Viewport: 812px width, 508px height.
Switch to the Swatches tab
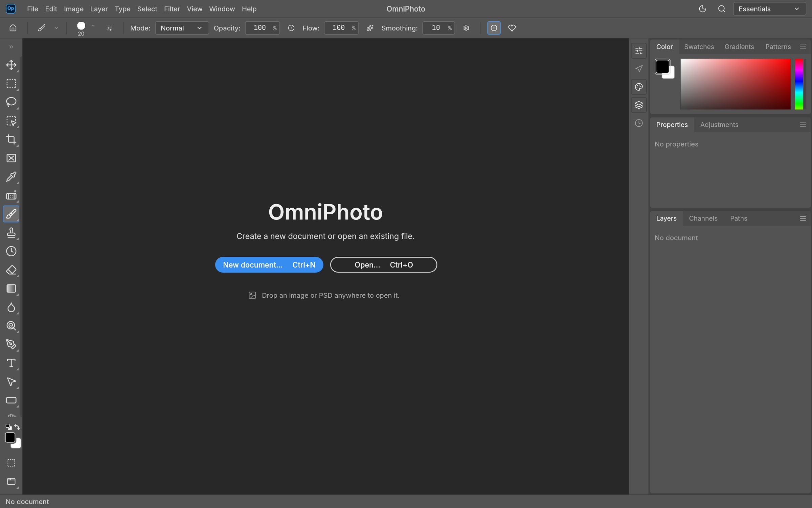pos(699,47)
